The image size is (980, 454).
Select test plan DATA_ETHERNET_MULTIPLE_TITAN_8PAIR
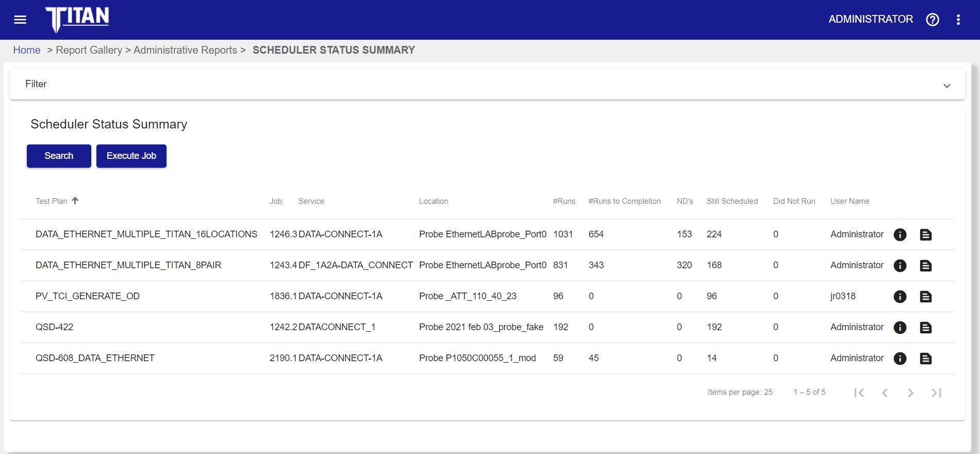click(128, 265)
